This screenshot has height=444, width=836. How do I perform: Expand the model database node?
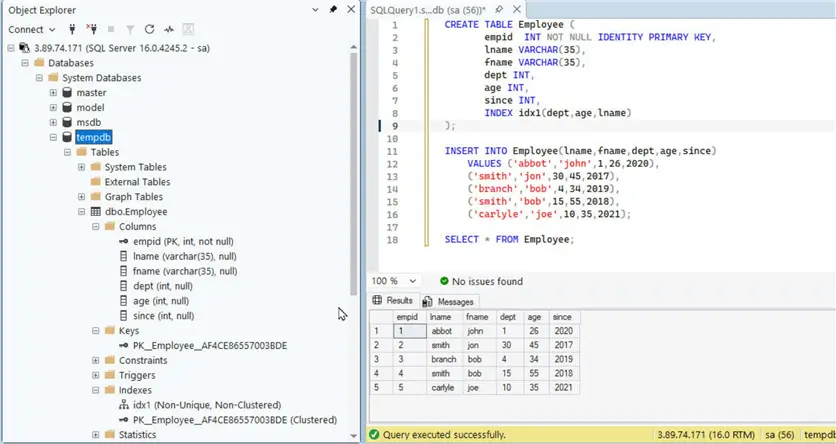click(53, 108)
